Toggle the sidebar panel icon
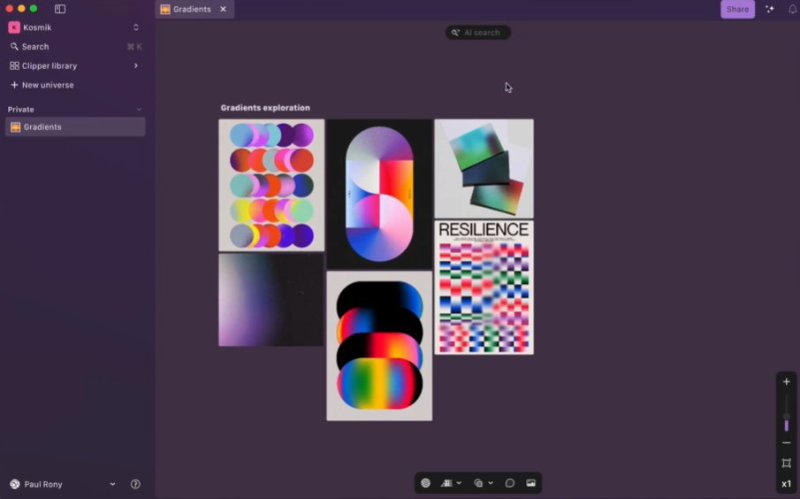 (x=60, y=9)
